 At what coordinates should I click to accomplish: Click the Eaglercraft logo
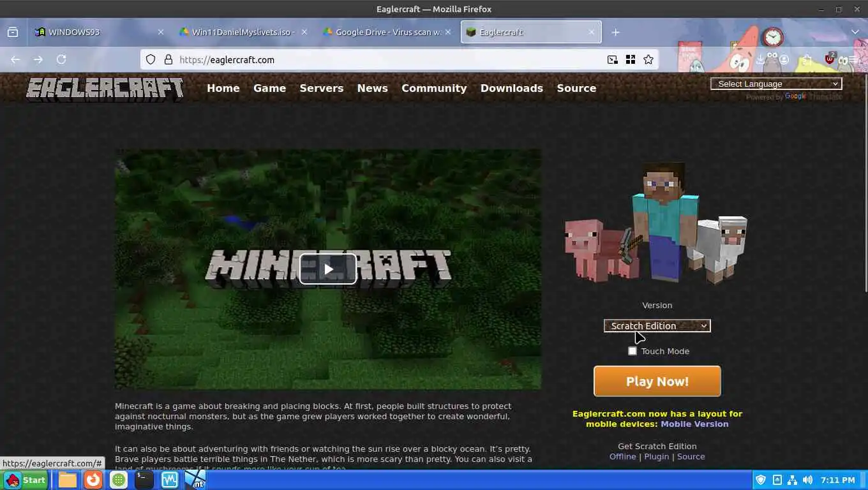pyautogui.click(x=105, y=89)
